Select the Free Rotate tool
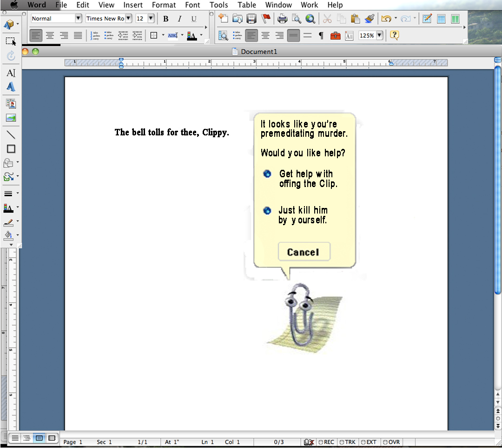 pyautogui.click(x=11, y=56)
